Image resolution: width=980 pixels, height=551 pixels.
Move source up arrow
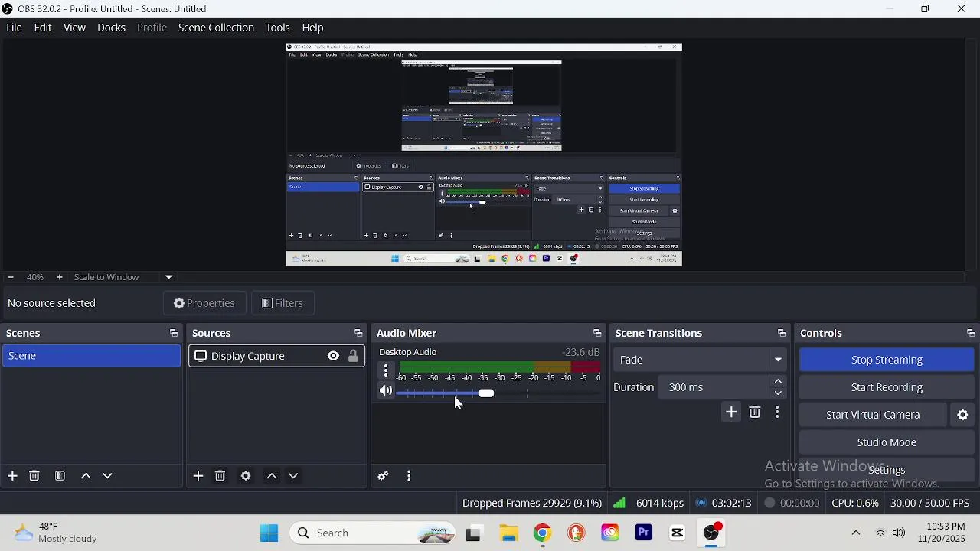(272, 476)
